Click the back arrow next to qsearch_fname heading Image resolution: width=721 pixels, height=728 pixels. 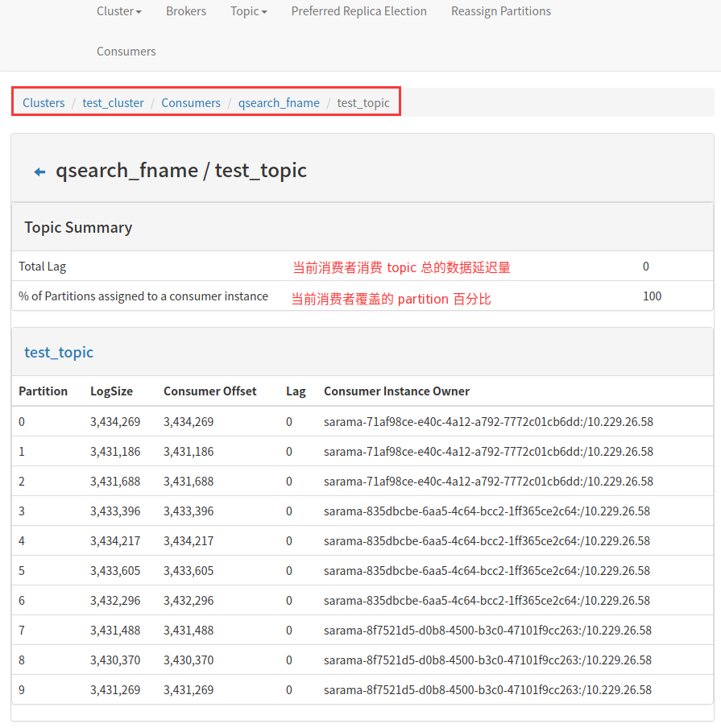click(39, 171)
